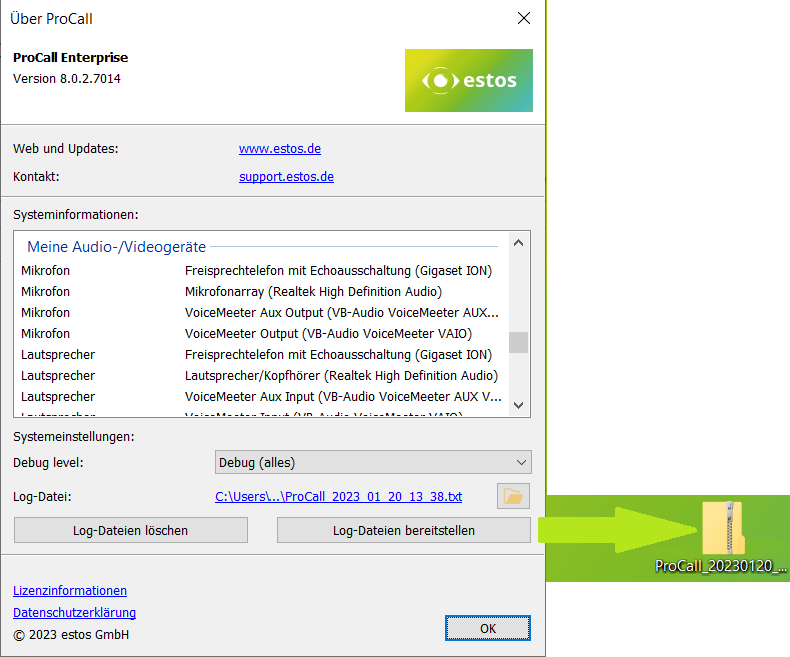This screenshot has height=657, width=790.
Task: Close the Über ProCall dialog
Action: click(522, 18)
